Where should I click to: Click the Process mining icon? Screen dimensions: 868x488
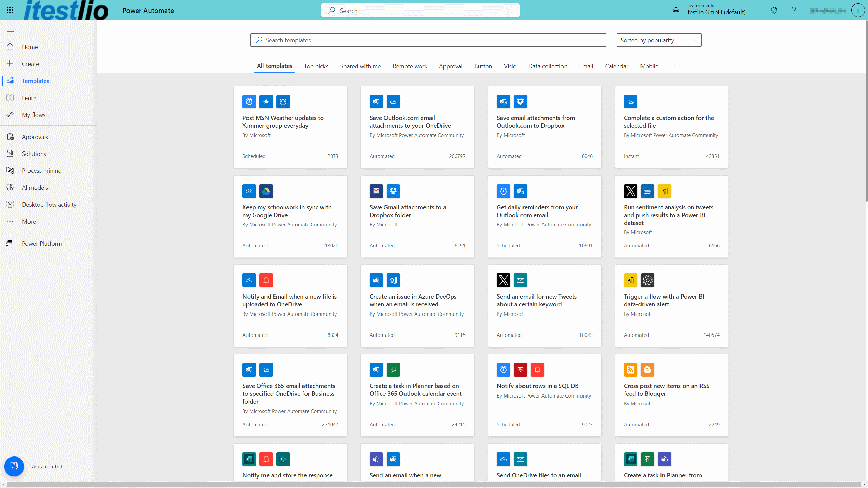point(10,170)
